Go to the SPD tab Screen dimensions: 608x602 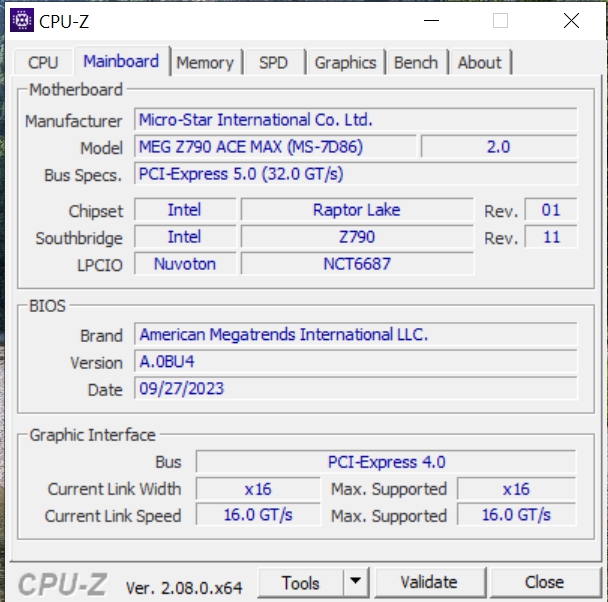273,62
